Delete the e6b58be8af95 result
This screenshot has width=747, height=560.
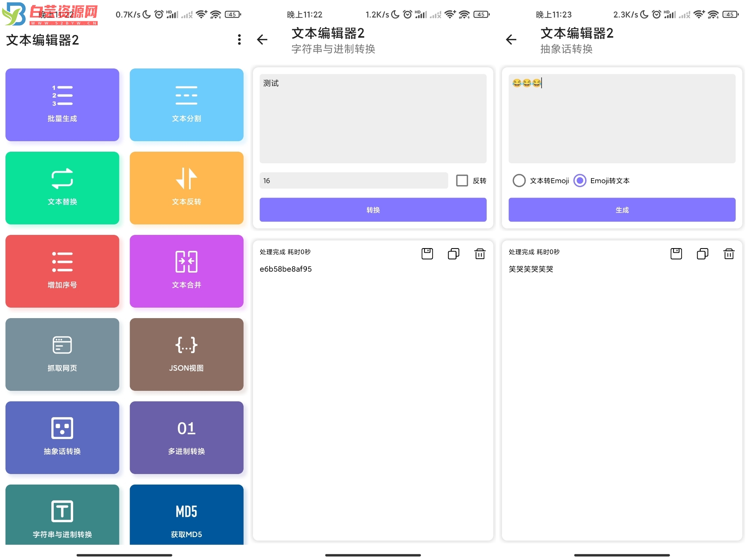480,254
